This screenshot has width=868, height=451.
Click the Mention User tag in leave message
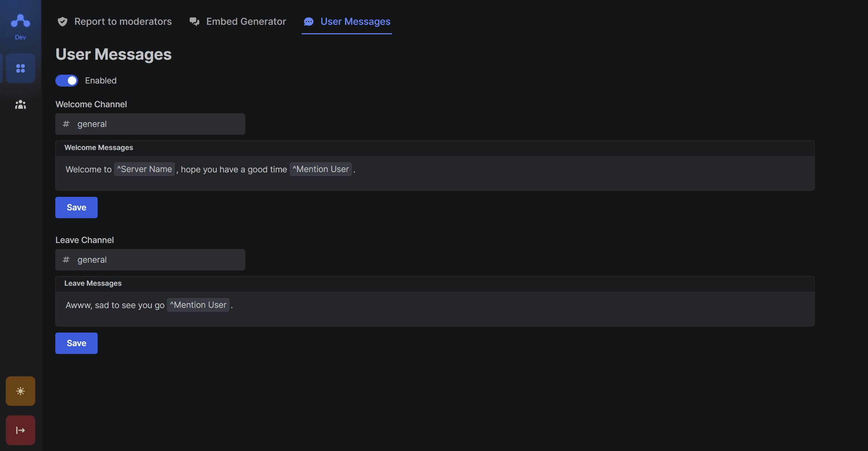(198, 305)
